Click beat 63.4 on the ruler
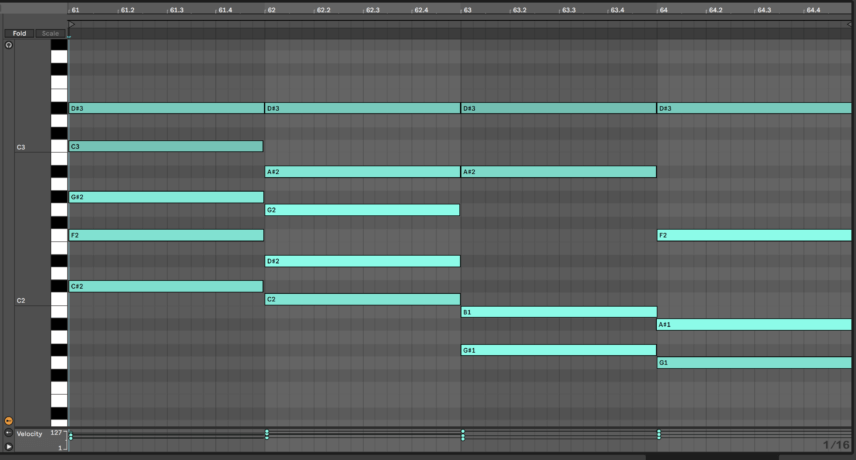Screen dimensions: 856x460 [617, 10]
